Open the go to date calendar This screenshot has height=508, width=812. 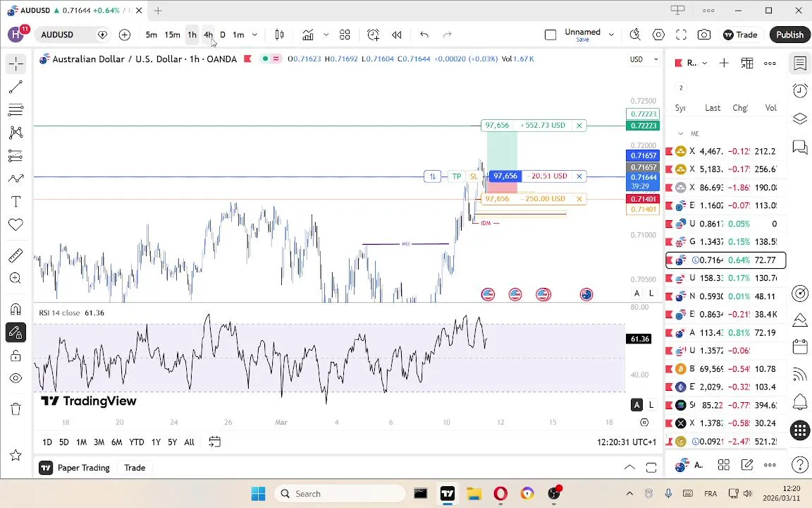[x=214, y=442]
